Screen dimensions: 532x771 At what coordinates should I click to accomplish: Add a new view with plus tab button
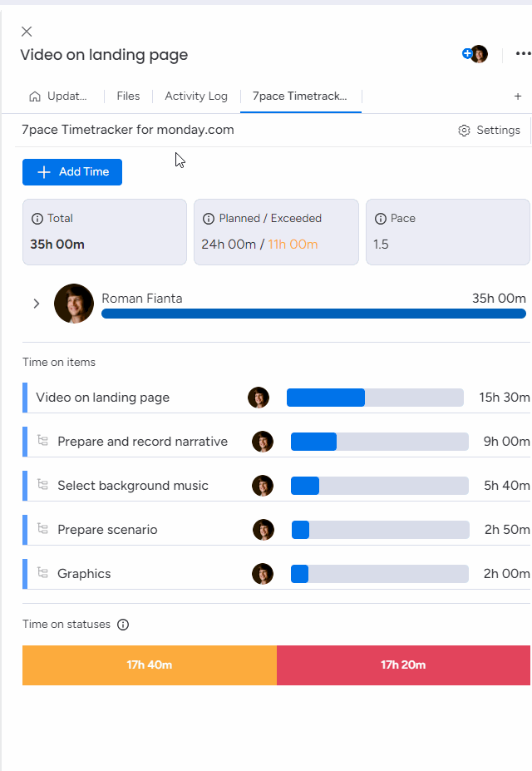pos(518,96)
